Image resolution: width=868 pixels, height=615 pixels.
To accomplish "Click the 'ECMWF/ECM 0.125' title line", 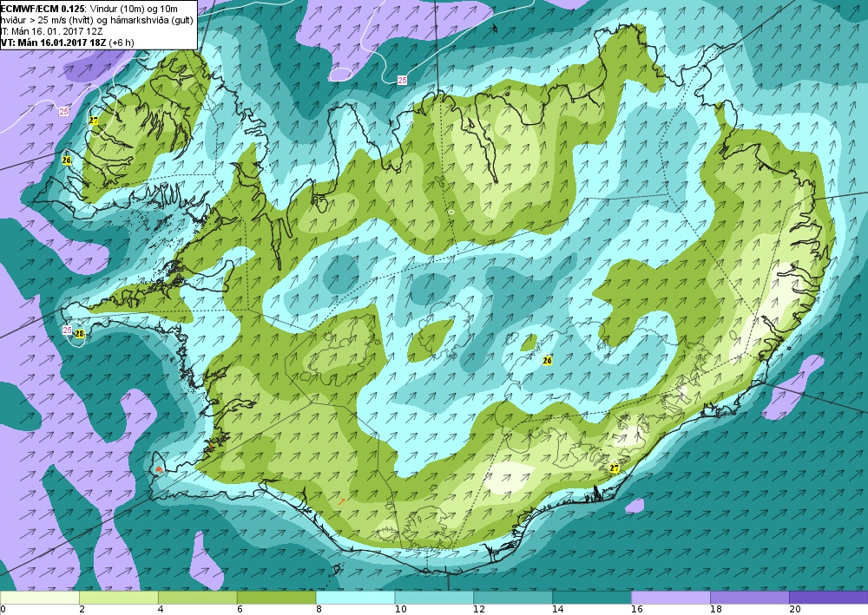I will tap(89, 9).
